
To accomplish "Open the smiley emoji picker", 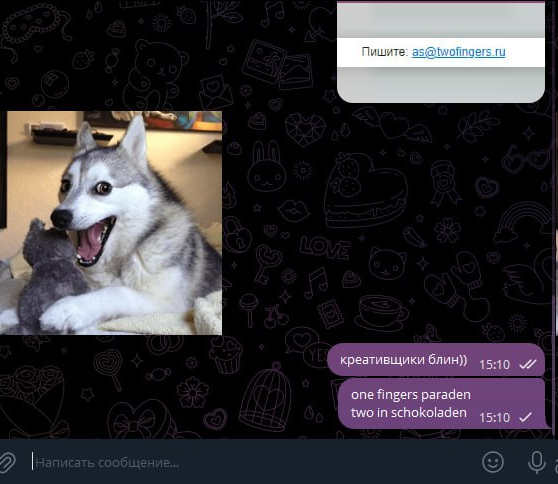I will tap(493, 462).
